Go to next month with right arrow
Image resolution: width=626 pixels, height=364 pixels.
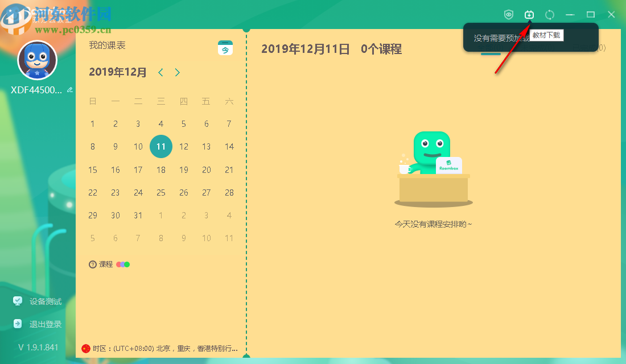click(177, 72)
